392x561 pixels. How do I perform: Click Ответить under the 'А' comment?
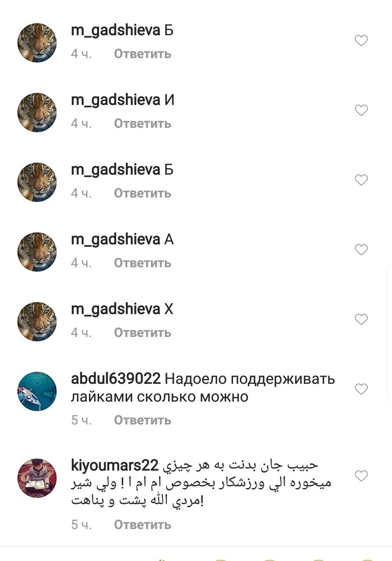[143, 263]
